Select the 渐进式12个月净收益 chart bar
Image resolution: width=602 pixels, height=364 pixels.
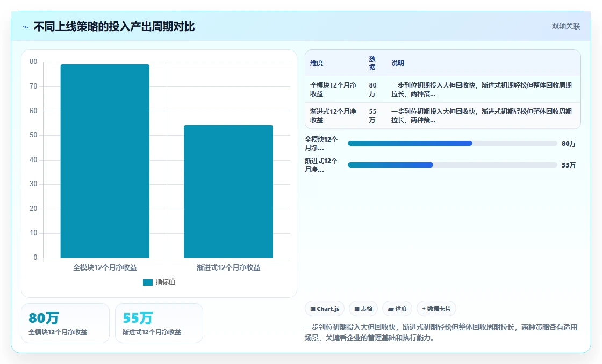point(228,192)
